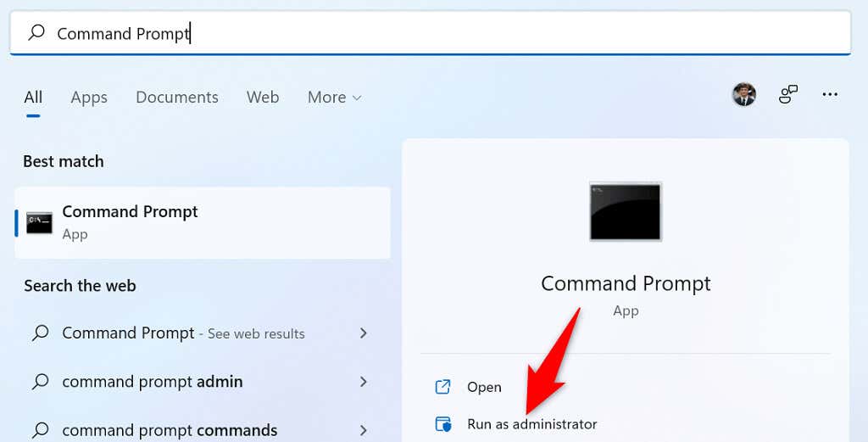Open Command Prompt web results suggestion
This screenshot has height=442, width=868.
pyautogui.click(x=182, y=333)
